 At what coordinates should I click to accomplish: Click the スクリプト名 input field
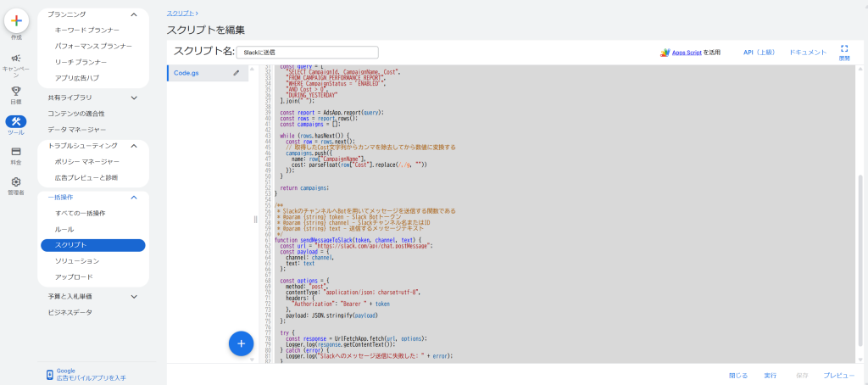coord(307,53)
